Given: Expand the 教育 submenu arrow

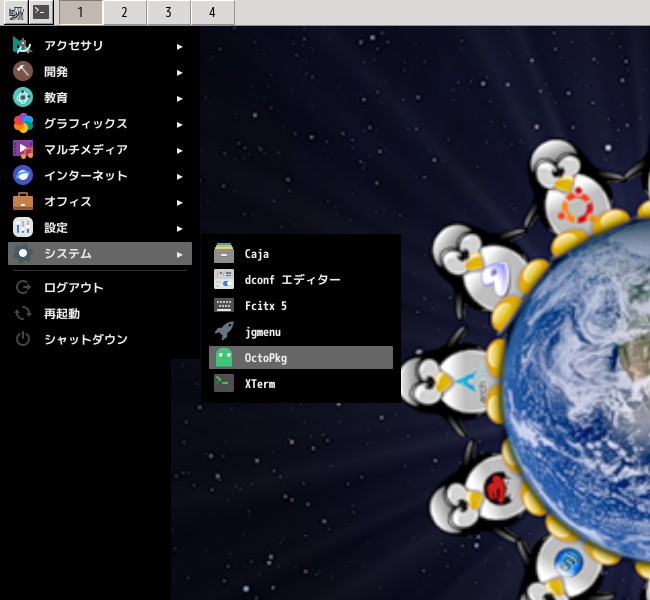Looking at the screenshot, I should [x=179, y=99].
